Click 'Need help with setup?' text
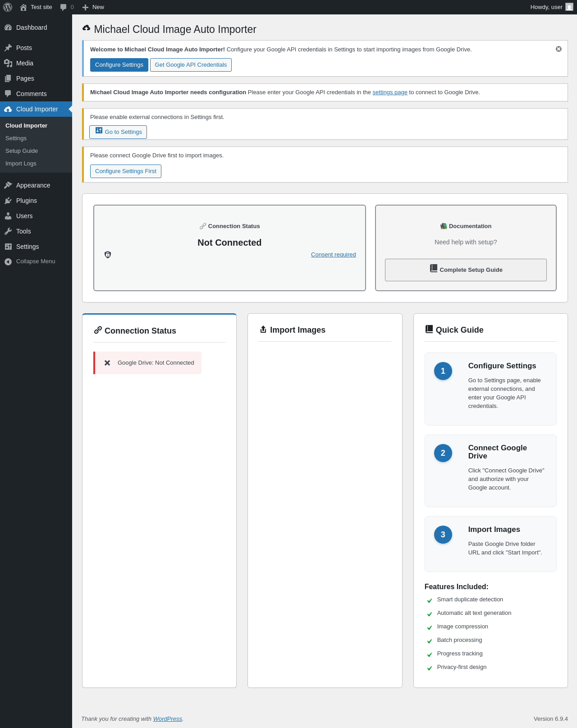The height and width of the screenshot is (728, 577). point(466,242)
